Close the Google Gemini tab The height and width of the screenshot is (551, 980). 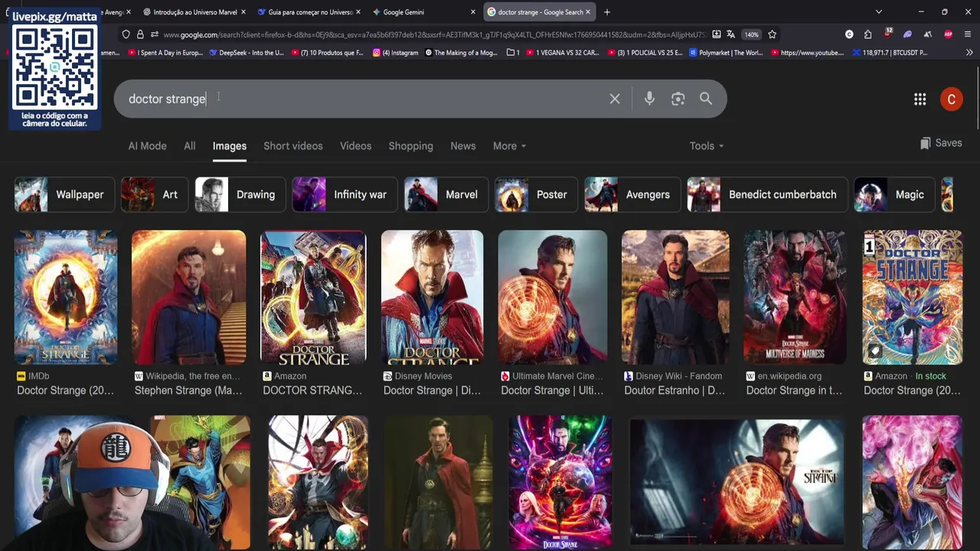(x=472, y=12)
